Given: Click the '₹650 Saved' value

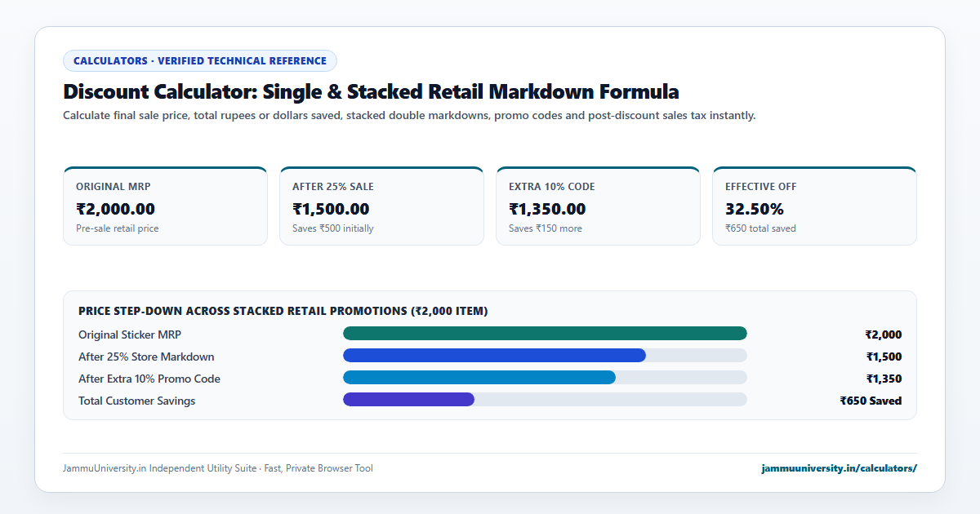Looking at the screenshot, I should tap(871, 401).
